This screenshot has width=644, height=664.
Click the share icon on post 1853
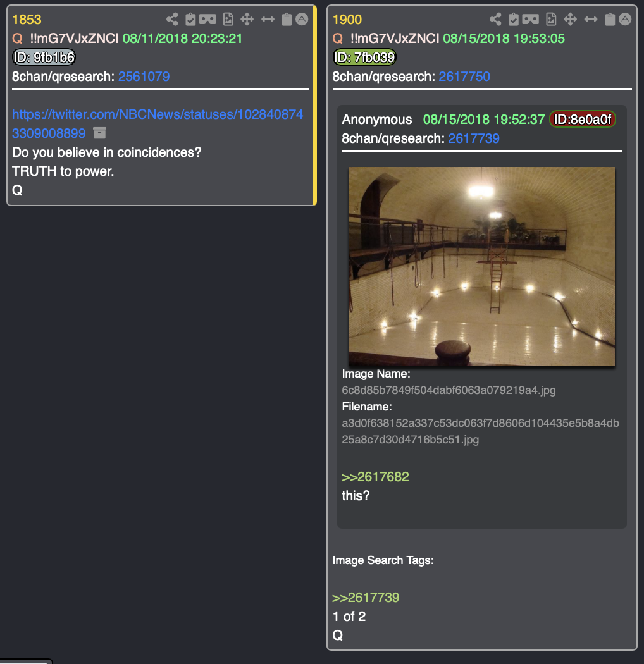click(172, 19)
